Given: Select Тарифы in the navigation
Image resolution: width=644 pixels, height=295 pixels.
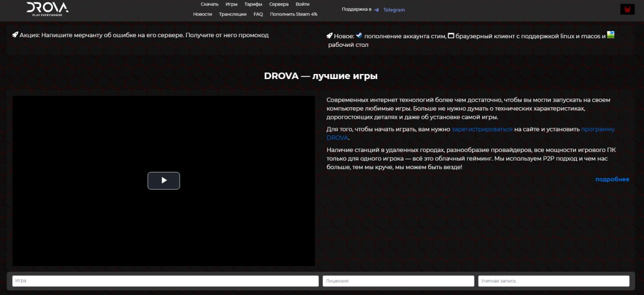Looking at the screenshot, I should 253,4.
